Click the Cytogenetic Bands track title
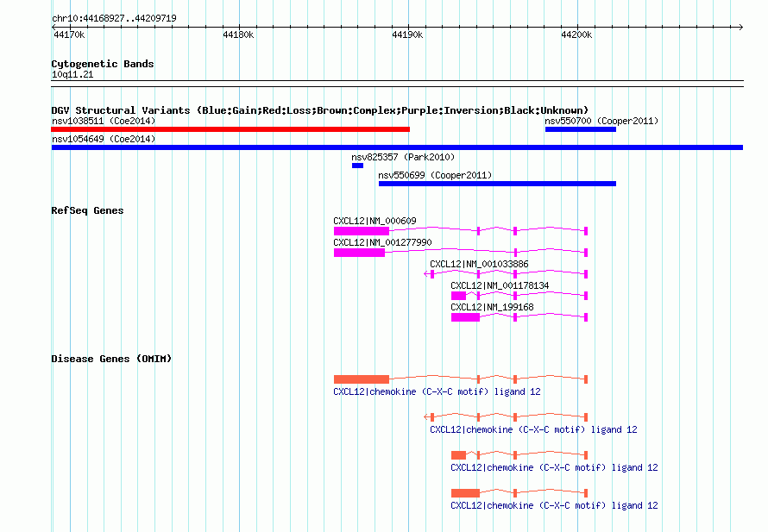This screenshot has height=532, width=768. [x=103, y=64]
